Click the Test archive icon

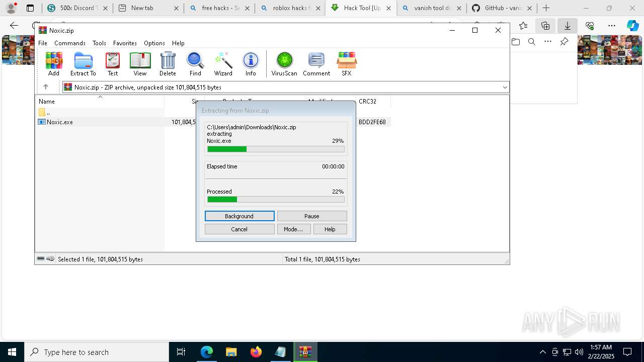[113, 64]
